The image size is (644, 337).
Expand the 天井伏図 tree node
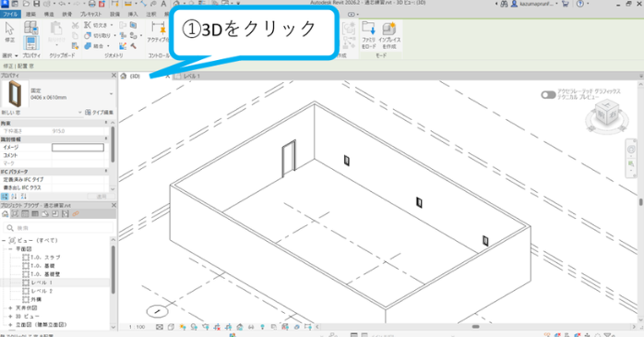[x=11, y=307]
